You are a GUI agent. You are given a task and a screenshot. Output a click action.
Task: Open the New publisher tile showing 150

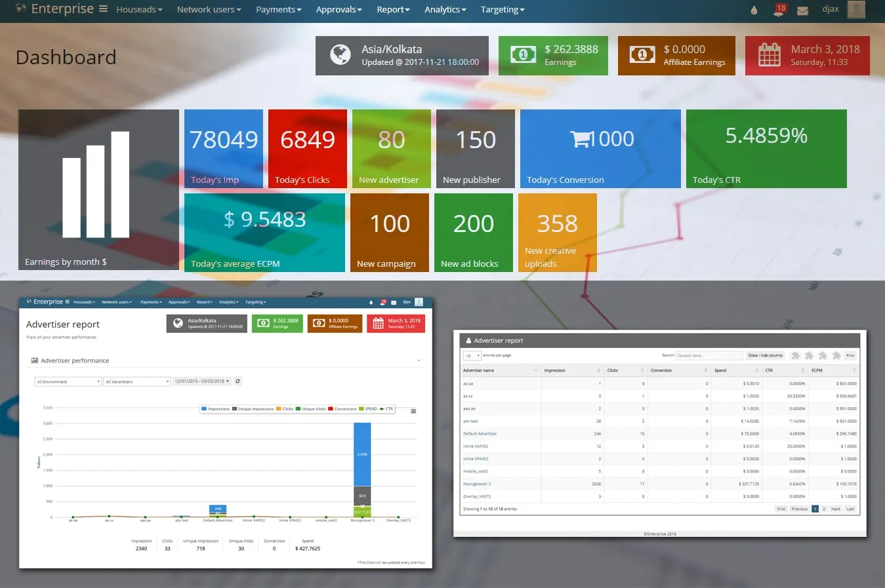tap(476, 149)
